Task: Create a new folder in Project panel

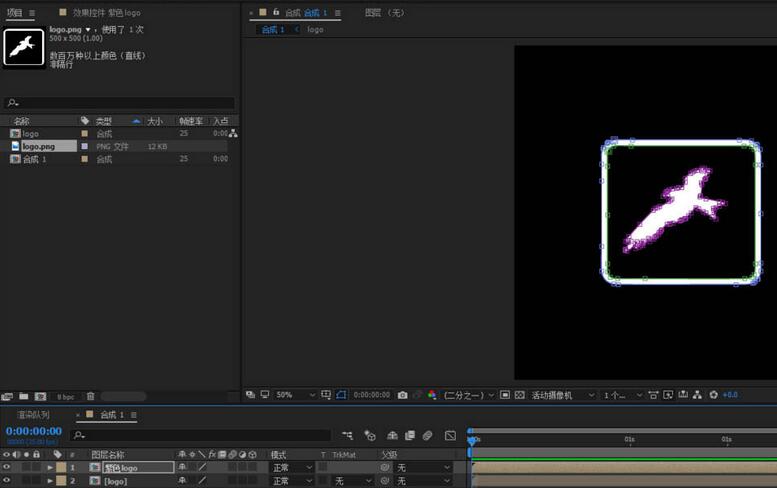Action: (x=24, y=396)
